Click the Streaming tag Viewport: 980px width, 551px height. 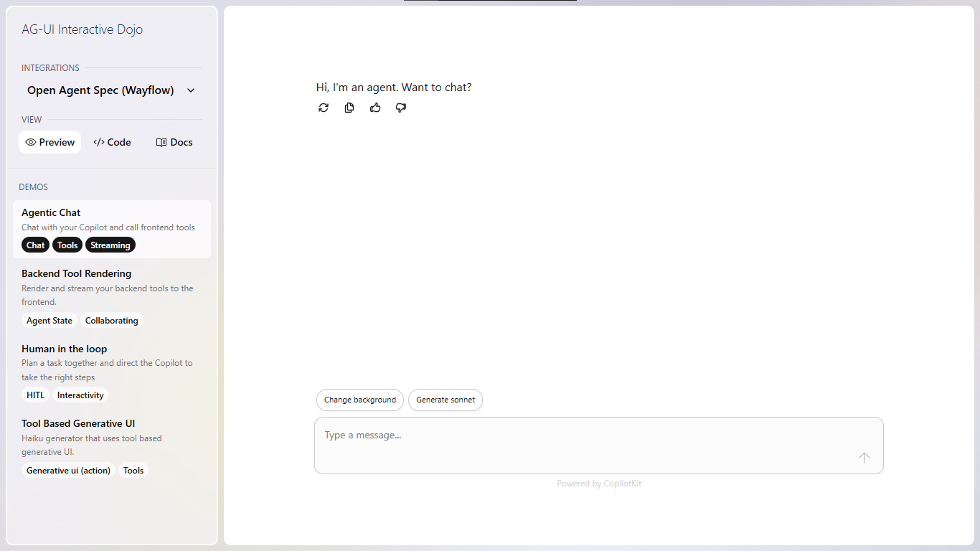click(110, 245)
